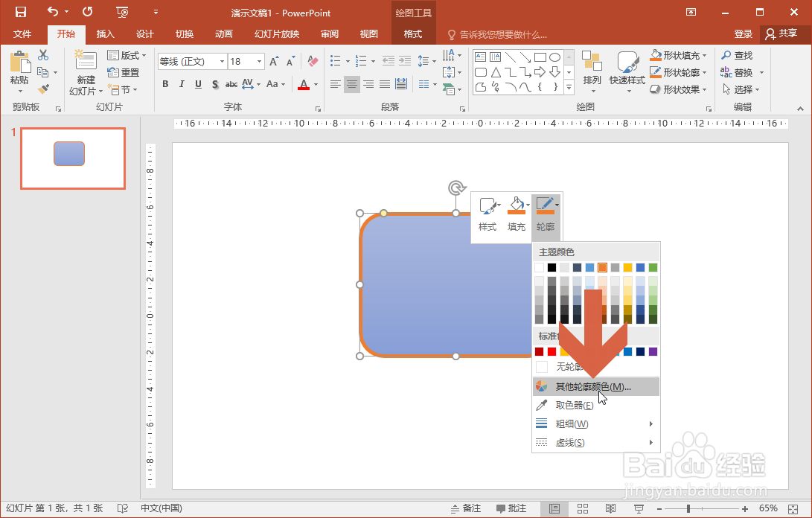Choose More Outline Colors menu item
812x518 pixels.
(595, 386)
